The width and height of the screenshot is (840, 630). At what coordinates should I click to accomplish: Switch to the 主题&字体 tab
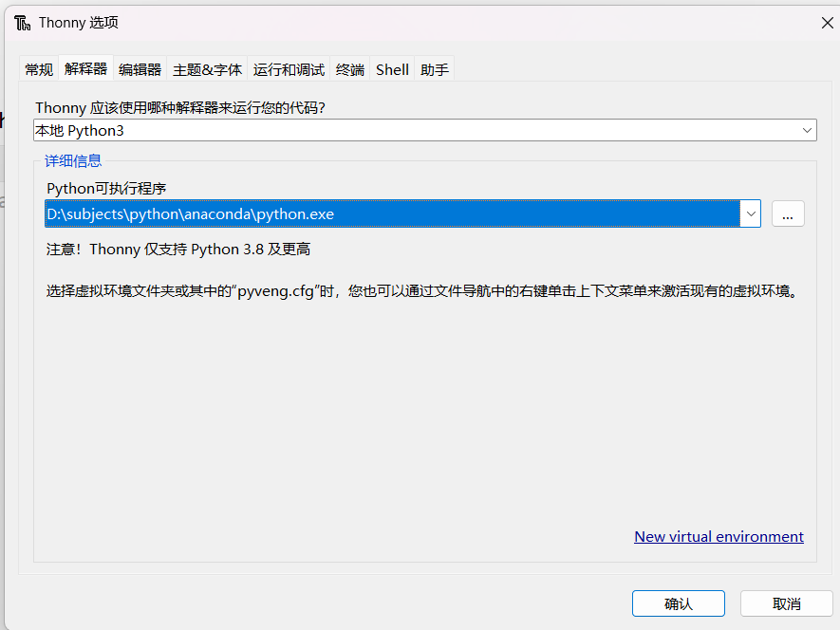207,69
